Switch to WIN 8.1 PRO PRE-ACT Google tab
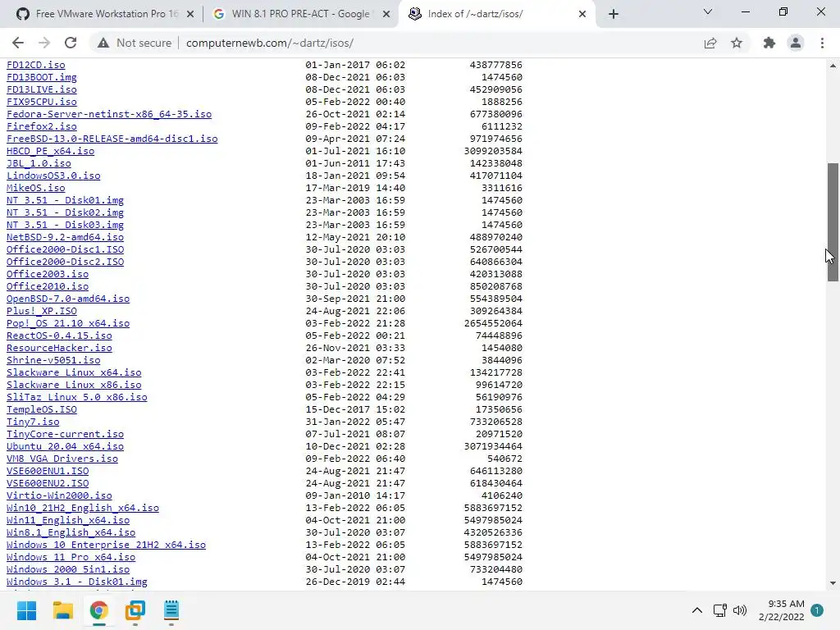 coord(300,14)
